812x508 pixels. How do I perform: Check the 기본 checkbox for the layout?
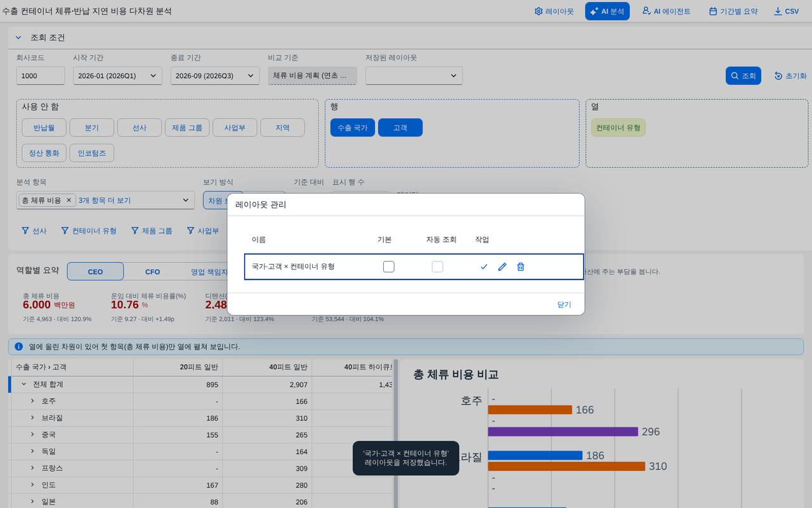tap(389, 267)
